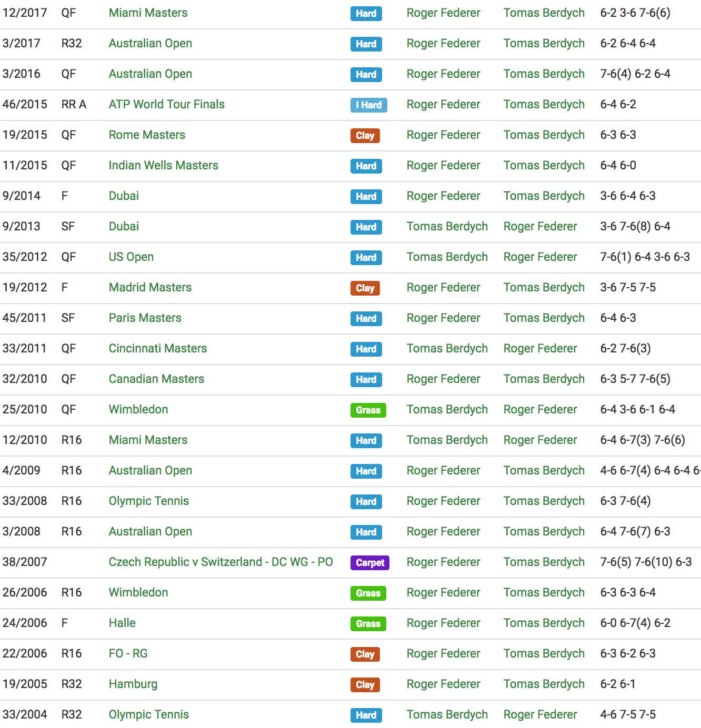The image size is (701, 728).
Task: Open the Paris Masters tournament link
Action: coord(145,318)
